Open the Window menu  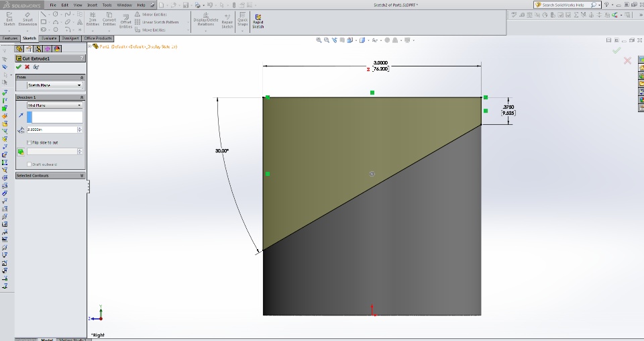(125, 5)
